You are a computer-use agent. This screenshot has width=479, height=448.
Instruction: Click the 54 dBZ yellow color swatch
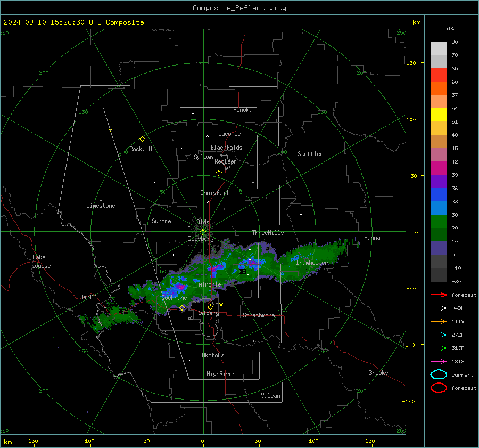439,115
